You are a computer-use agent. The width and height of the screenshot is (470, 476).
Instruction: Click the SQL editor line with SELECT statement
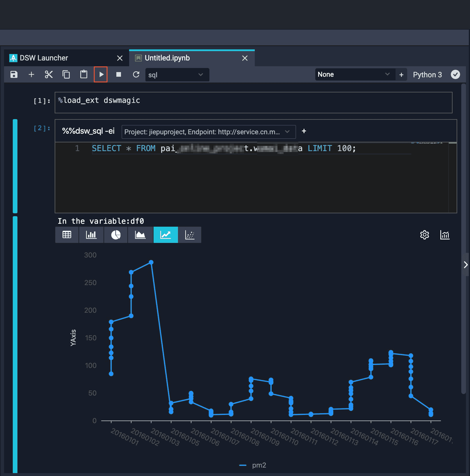tap(224, 148)
